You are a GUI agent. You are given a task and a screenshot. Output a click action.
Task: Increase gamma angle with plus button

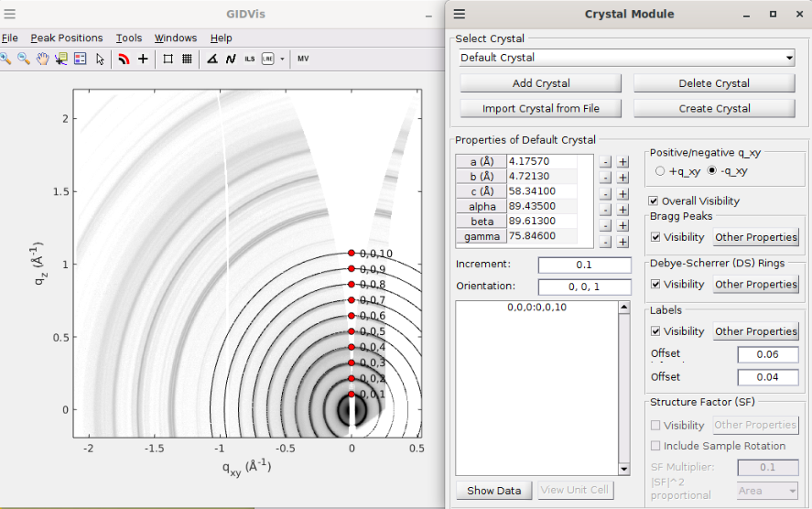pyautogui.click(x=623, y=242)
